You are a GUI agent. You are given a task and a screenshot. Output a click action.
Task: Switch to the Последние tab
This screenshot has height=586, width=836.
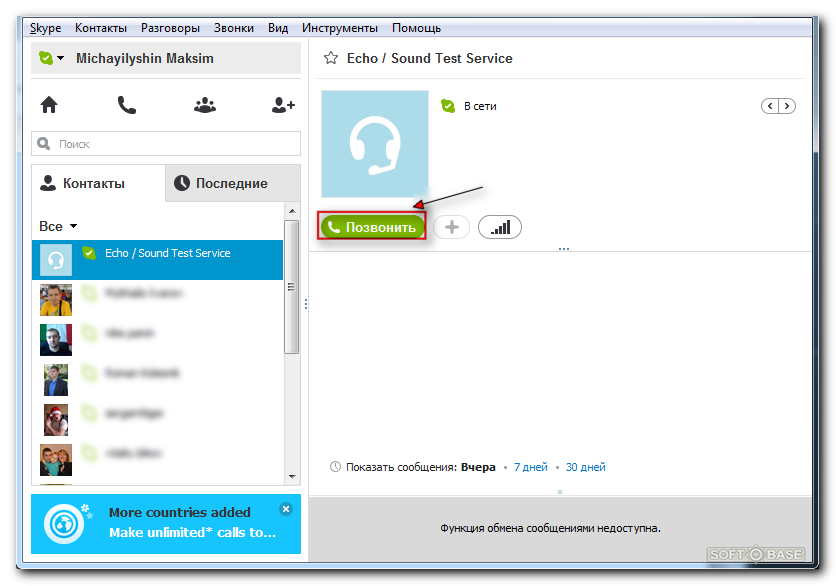tap(233, 183)
